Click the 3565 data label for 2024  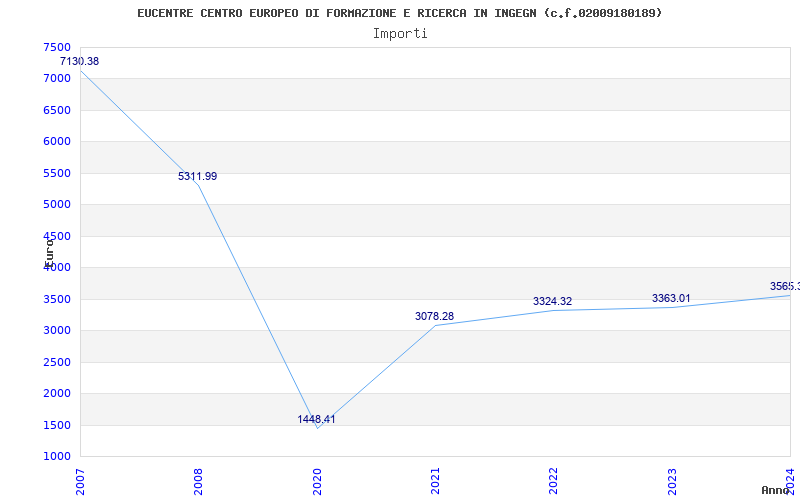785,286
